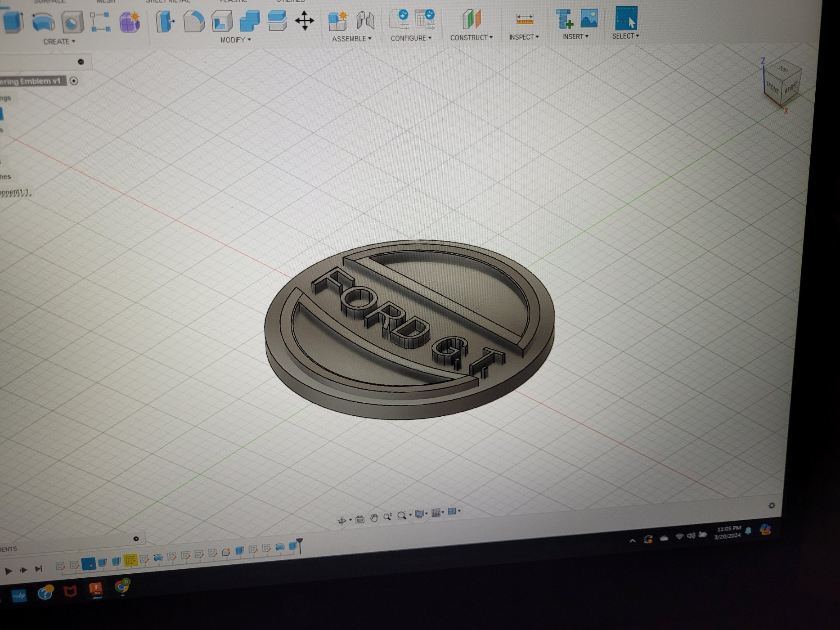Open the purple Create Form tool

(x=130, y=21)
